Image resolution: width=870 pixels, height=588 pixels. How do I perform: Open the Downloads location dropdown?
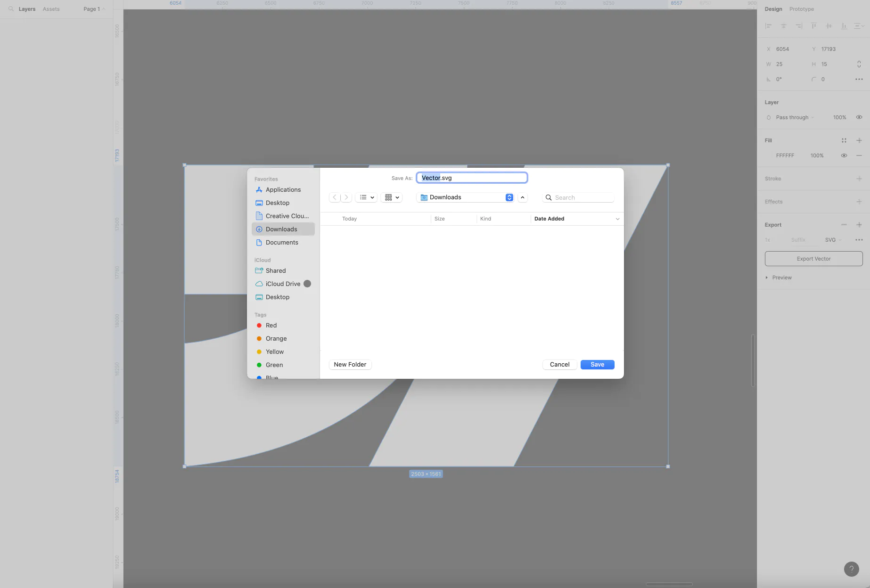pyautogui.click(x=465, y=197)
